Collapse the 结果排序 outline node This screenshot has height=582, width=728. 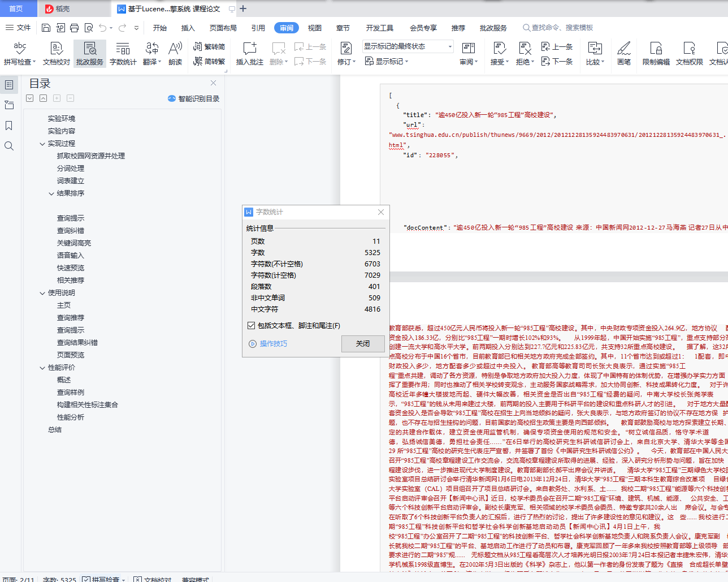point(51,193)
